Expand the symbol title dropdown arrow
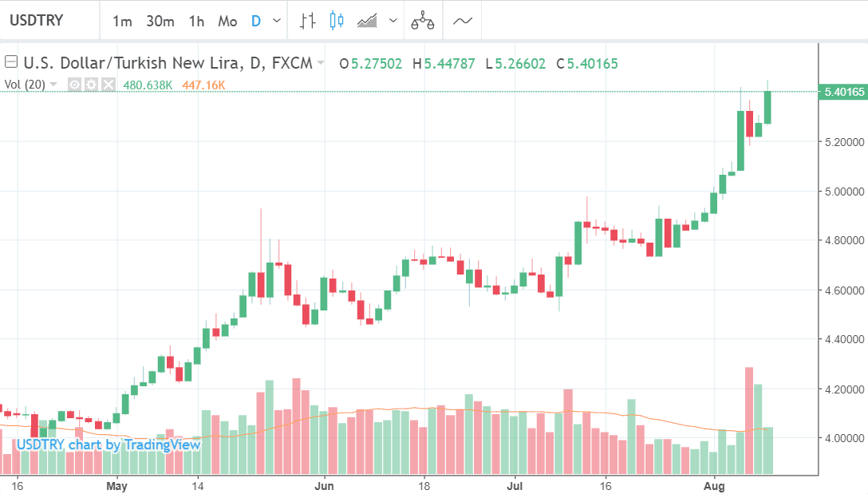The height and width of the screenshot is (494, 868). click(321, 63)
